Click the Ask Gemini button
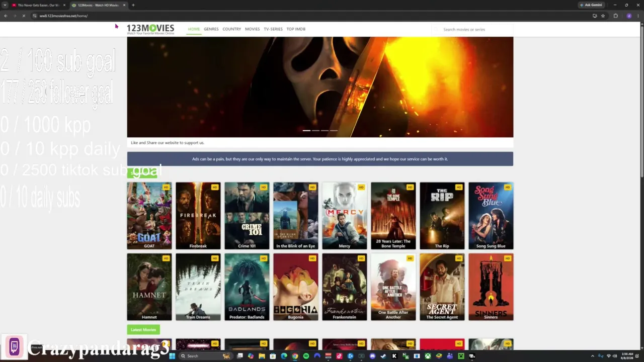 [591, 5]
